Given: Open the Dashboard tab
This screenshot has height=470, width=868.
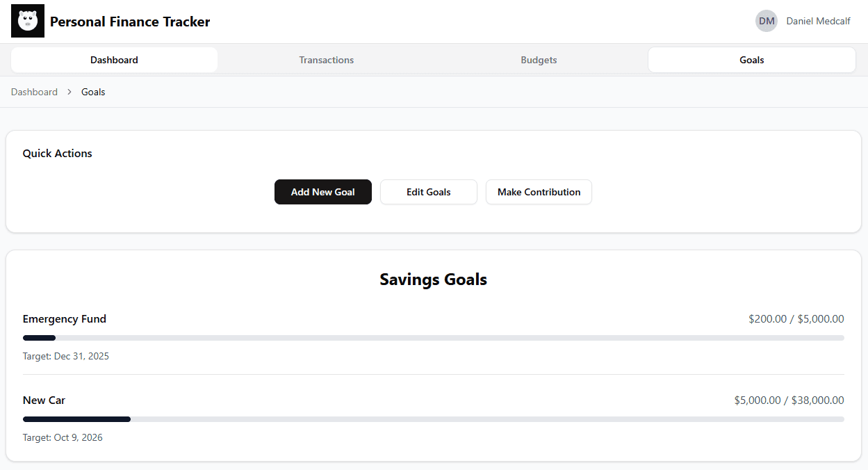Looking at the screenshot, I should pyautogui.click(x=114, y=60).
